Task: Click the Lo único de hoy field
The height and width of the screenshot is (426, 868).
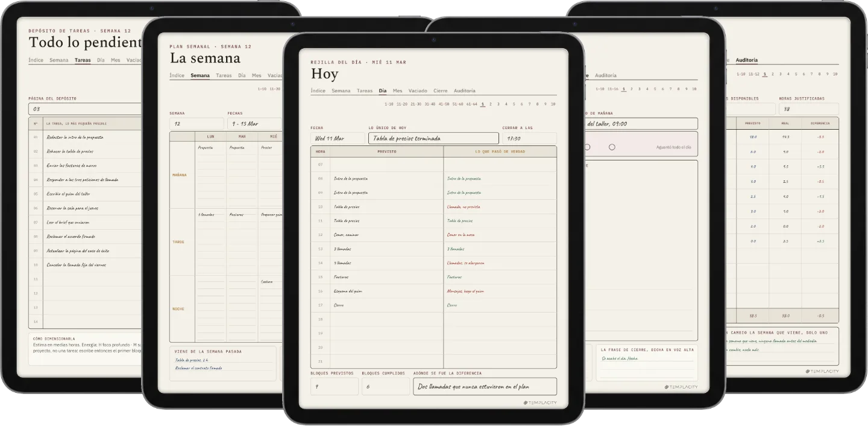Action: (x=433, y=138)
